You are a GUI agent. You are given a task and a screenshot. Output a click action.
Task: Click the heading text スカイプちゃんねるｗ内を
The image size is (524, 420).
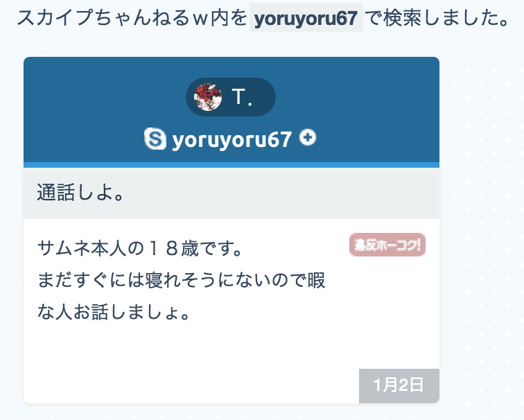(132, 18)
